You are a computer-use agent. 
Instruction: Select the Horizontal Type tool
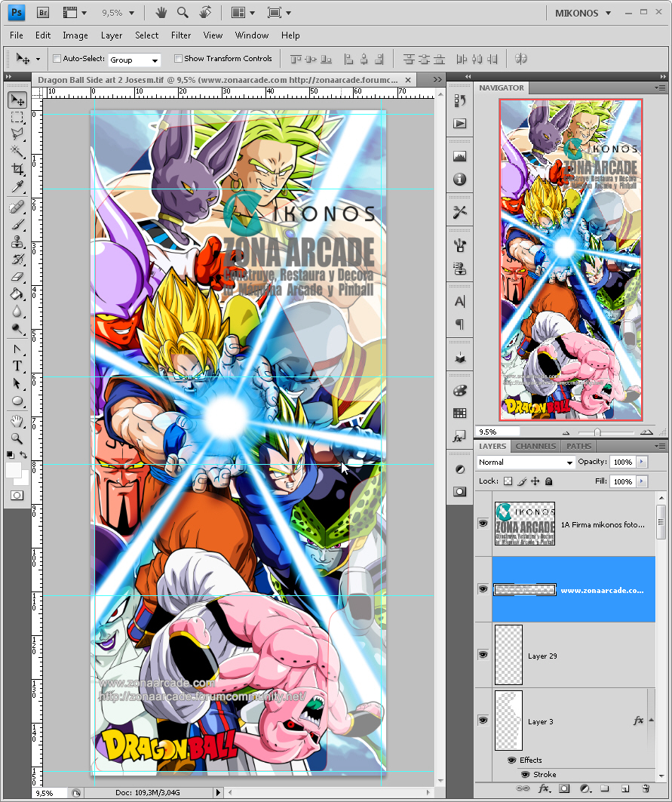[17, 366]
